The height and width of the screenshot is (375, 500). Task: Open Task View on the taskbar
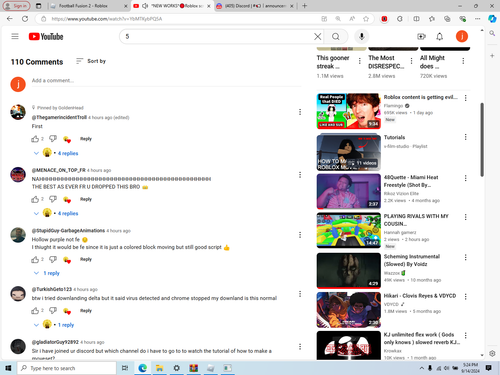click(x=125, y=368)
